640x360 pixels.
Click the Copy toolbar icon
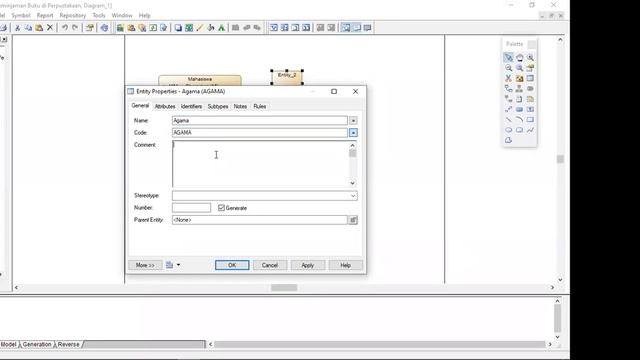pos(28,28)
